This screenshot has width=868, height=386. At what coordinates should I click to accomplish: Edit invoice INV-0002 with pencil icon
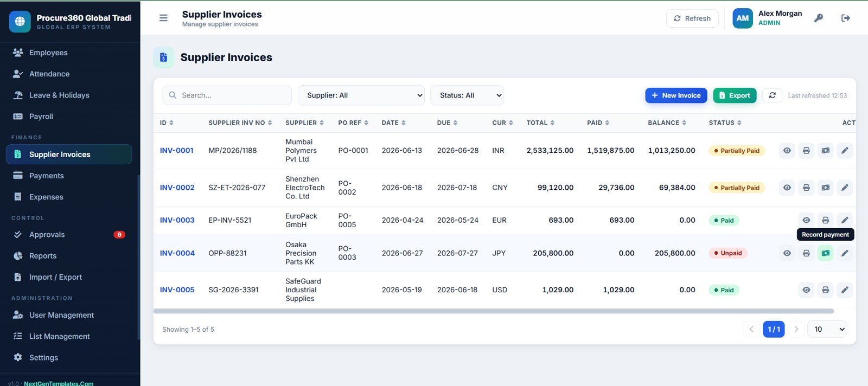845,188
